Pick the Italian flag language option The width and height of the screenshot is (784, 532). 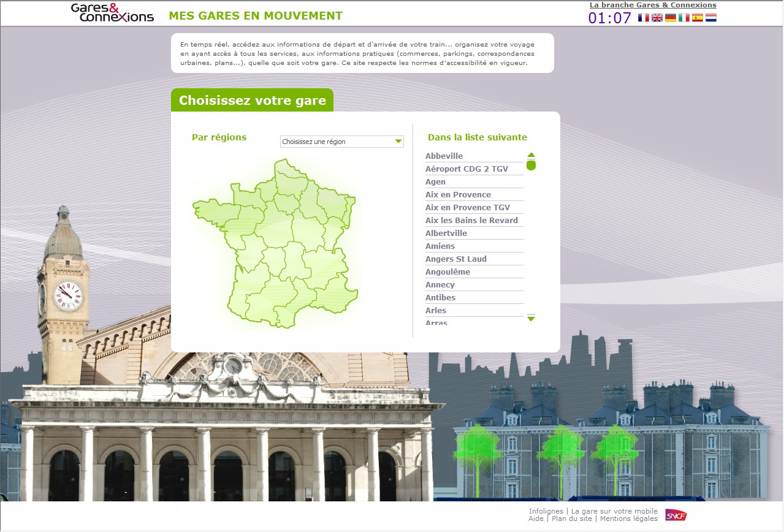pos(684,18)
